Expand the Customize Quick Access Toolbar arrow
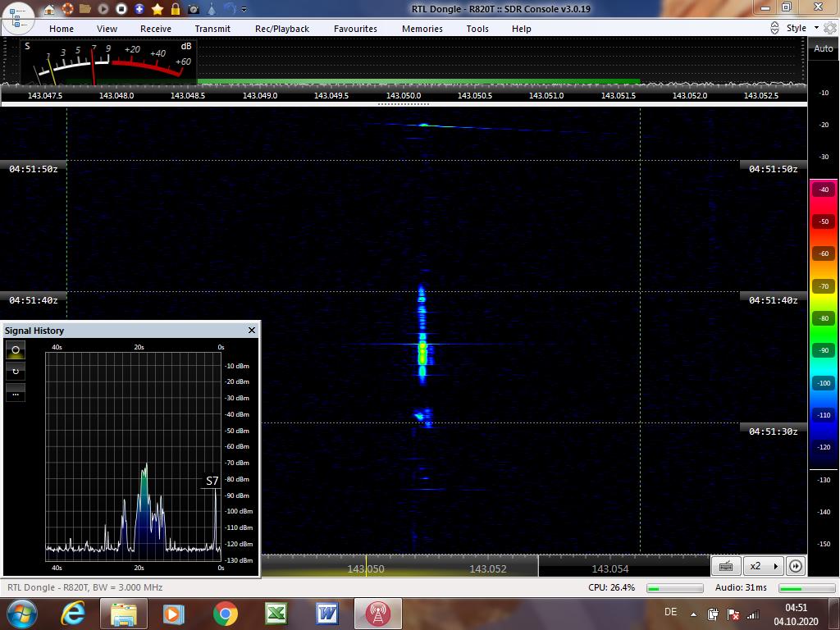The height and width of the screenshot is (630, 840). [244, 10]
